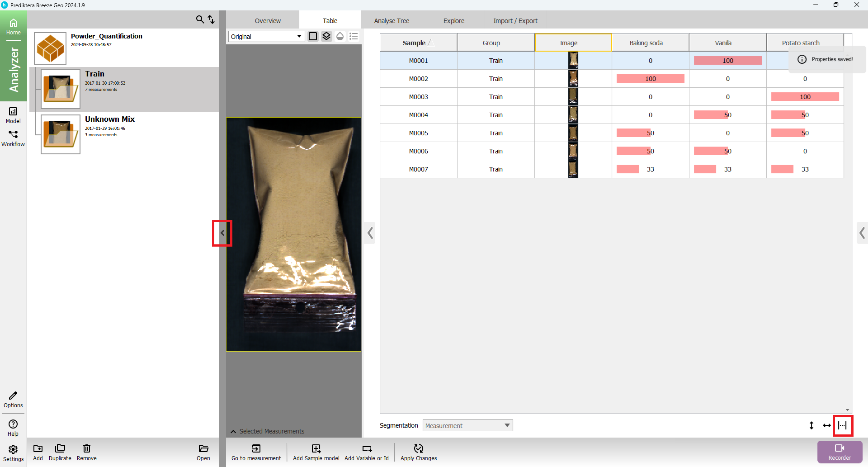Expand the Selected Measurements section
This screenshot has width=868, height=467.
click(233, 431)
